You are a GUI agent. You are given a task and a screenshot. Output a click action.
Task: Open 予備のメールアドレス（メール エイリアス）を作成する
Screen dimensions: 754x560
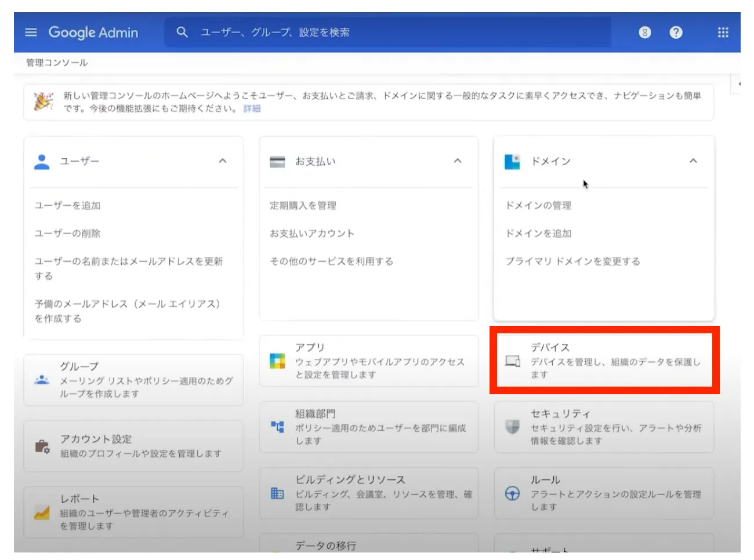click(x=128, y=311)
